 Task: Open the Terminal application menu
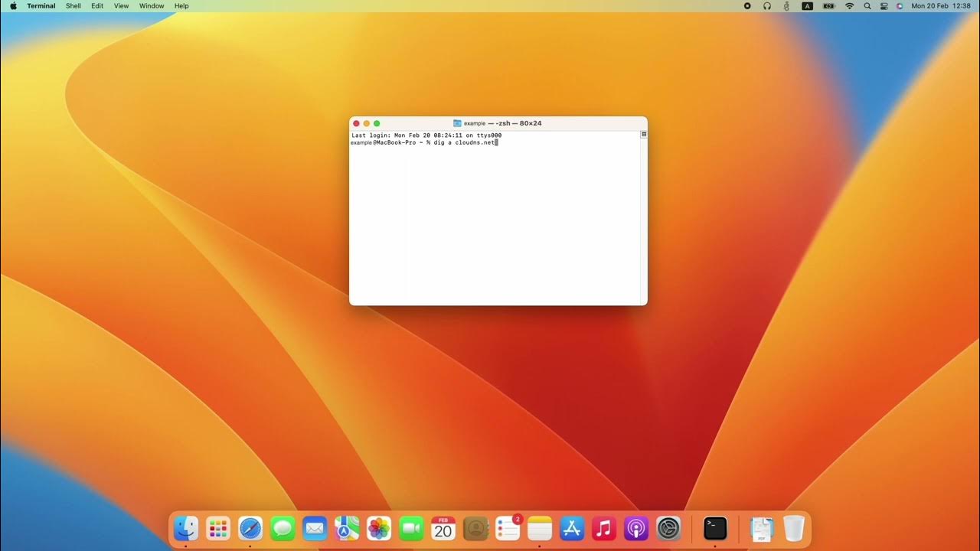(x=41, y=5)
